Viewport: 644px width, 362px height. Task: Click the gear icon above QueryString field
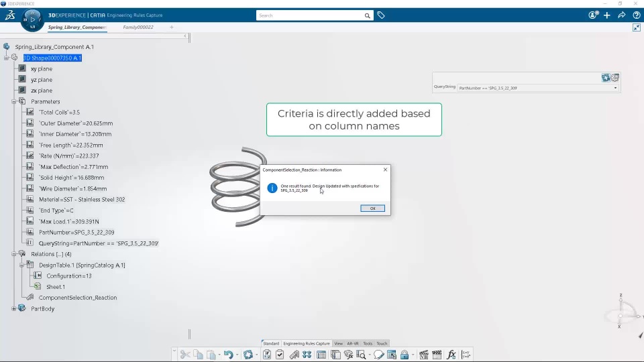[615, 78]
